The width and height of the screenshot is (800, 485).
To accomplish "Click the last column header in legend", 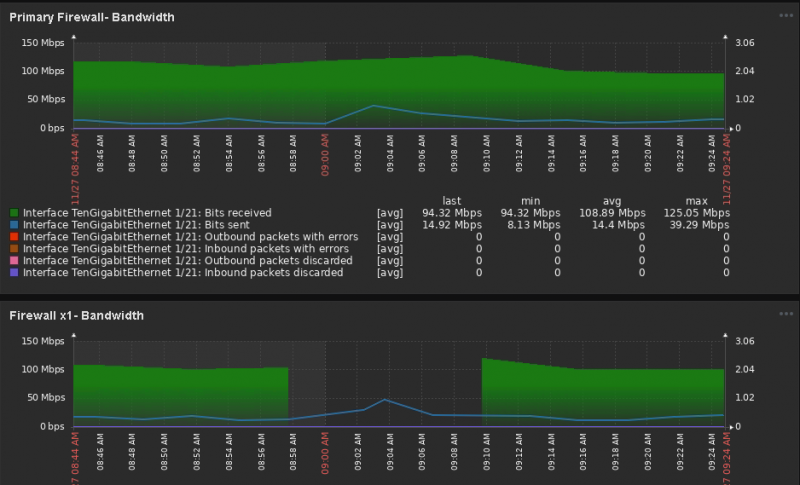I will tap(452, 201).
